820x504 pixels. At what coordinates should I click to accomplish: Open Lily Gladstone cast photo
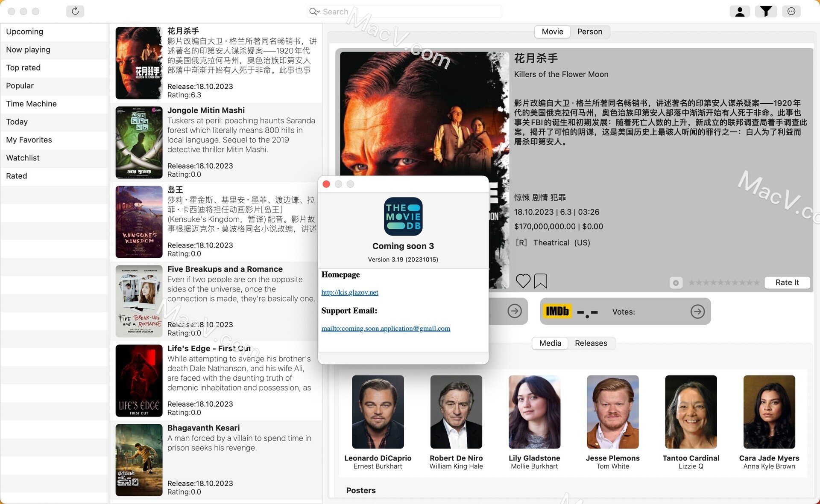click(x=534, y=412)
